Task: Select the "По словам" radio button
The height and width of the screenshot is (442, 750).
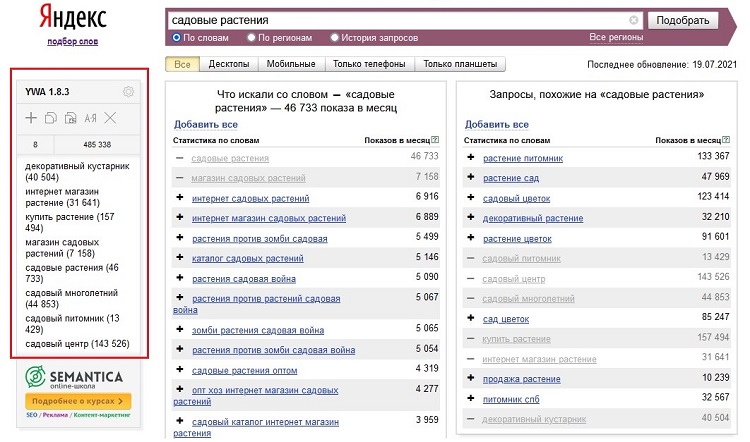Action: [177, 38]
